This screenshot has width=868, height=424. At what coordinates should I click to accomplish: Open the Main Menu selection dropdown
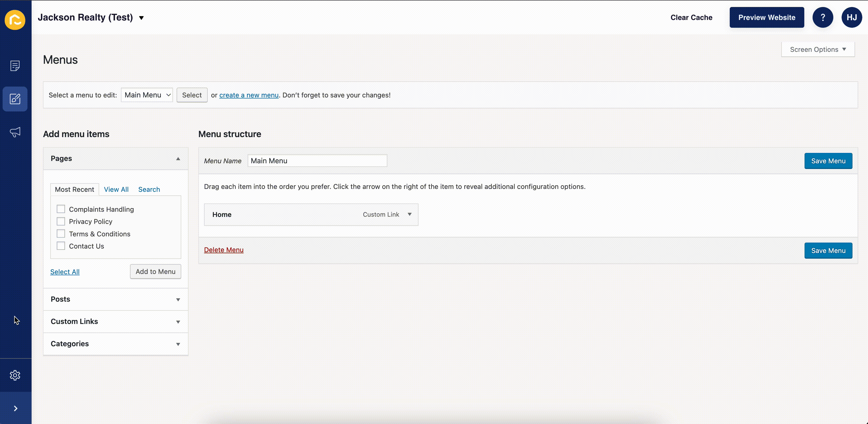(x=147, y=95)
